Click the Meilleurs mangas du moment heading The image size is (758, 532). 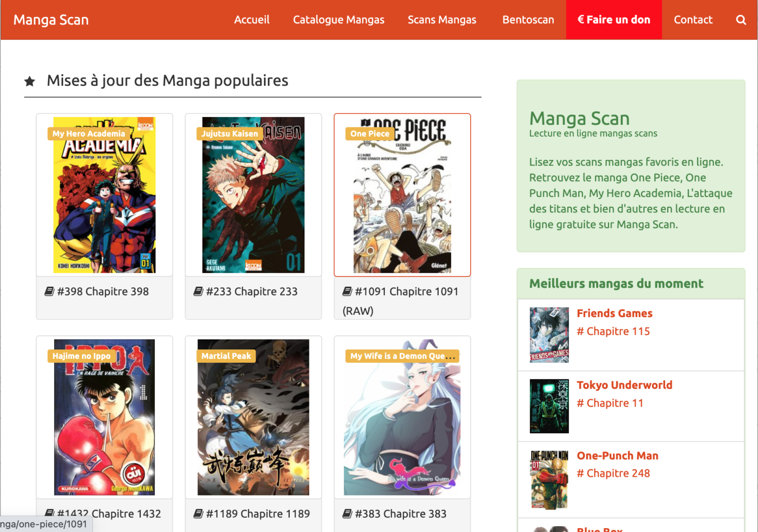tap(616, 284)
